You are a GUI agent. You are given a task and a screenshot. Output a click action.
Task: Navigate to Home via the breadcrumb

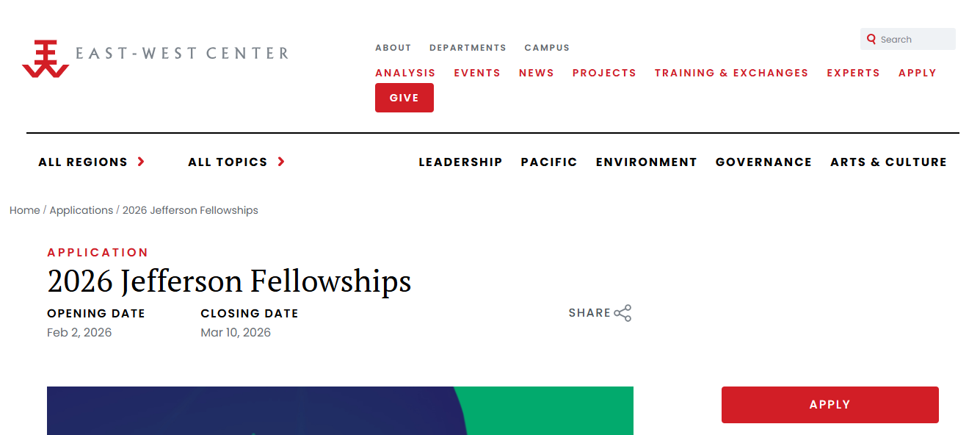click(x=24, y=210)
